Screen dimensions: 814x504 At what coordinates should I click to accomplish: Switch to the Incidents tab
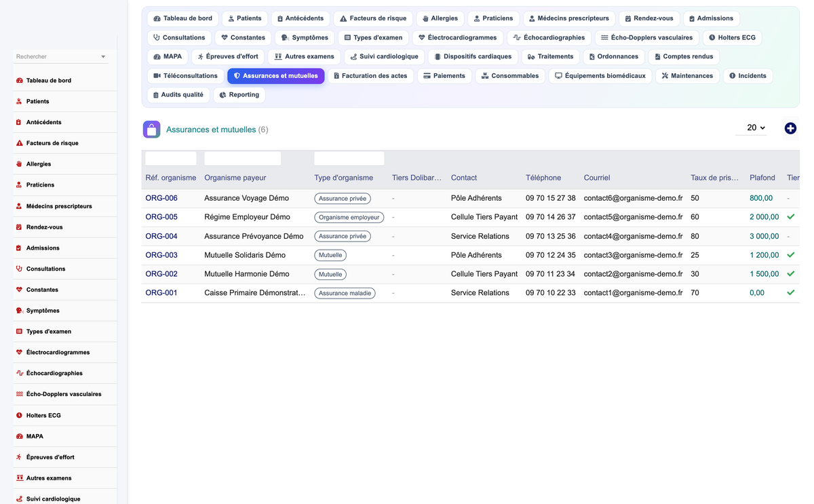[x=748, y=76]
